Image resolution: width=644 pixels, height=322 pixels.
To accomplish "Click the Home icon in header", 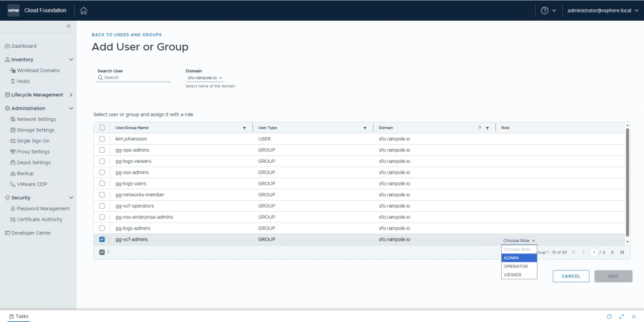I will tap(84, 10).
